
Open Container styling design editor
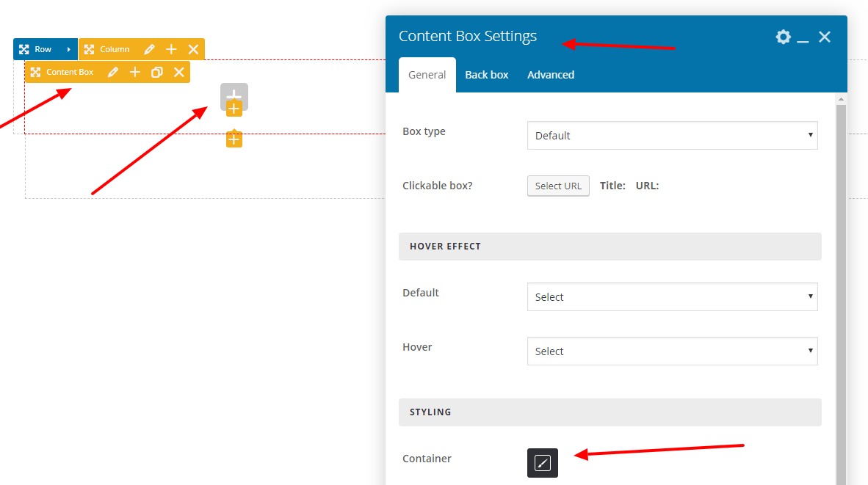(542, 463)
